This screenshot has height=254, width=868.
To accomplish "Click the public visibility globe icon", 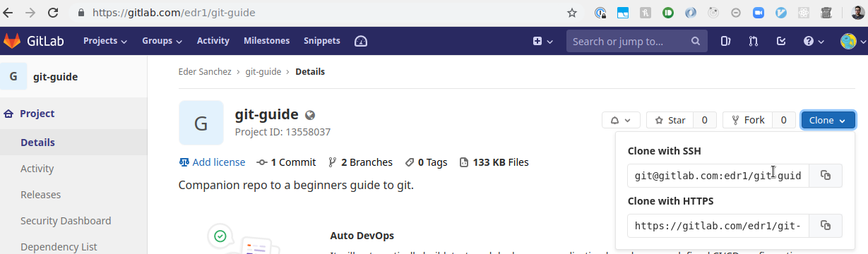I will (310, 115).
